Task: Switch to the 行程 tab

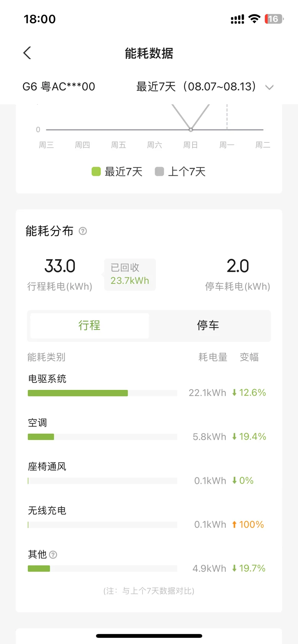Action: [89, 325]
